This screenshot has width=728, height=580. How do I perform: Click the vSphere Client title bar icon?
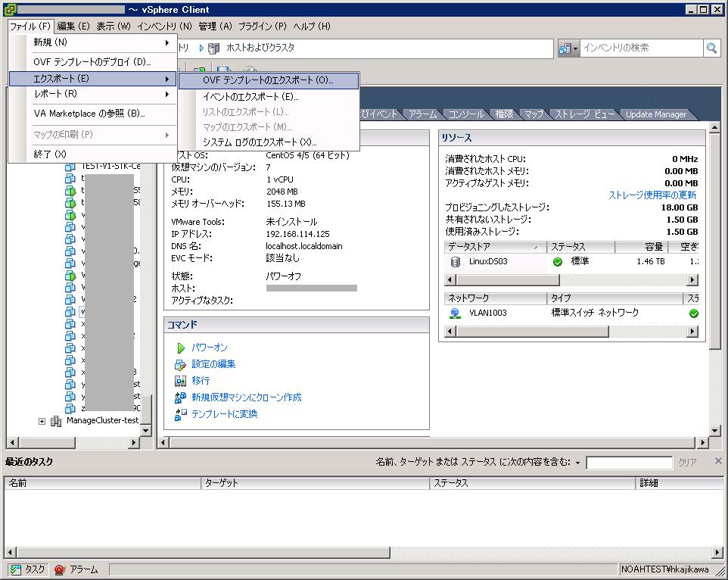point(10,9)
